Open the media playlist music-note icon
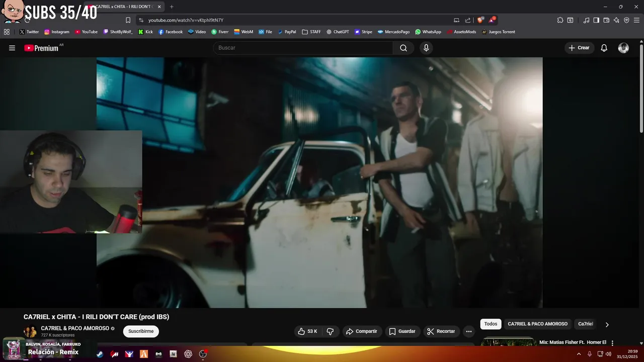The height and width of the screenshot is (362, 644). [586, 20]
